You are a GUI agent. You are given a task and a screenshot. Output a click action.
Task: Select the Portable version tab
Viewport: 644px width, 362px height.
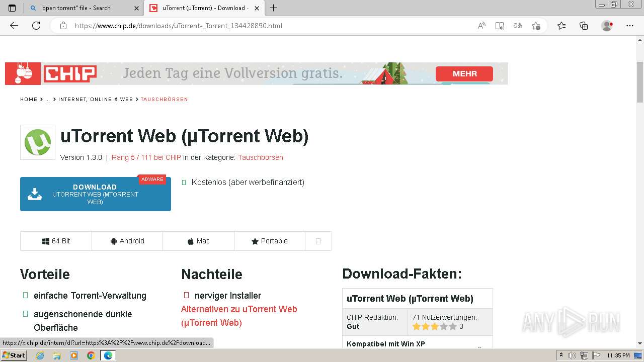tap(270, 241)
